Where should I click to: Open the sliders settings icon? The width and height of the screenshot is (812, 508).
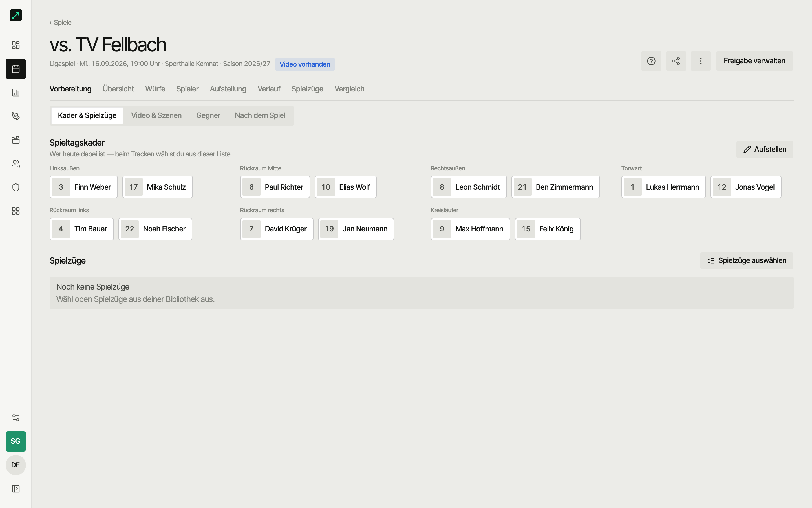(x=16, y=418)
